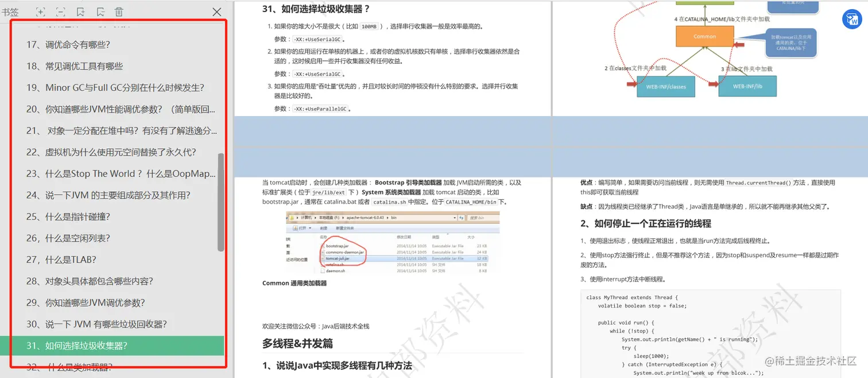The width and height of the screenshot is (868, 378).
Task: Click the page heading 31、如何选择垃圾收集器?
Action: 316,9
